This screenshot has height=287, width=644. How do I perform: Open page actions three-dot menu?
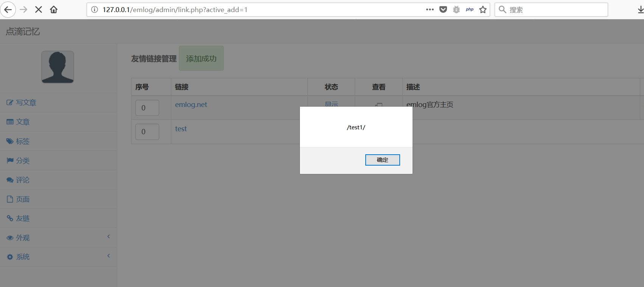click(x=430, y=9)
